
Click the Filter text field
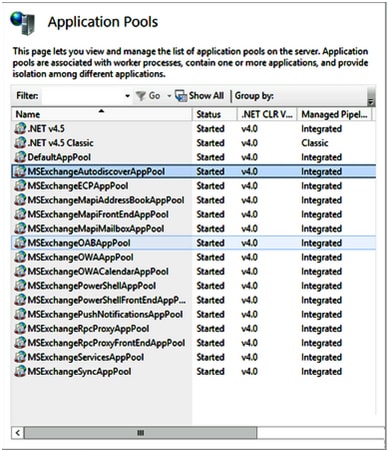click(83, 96)
